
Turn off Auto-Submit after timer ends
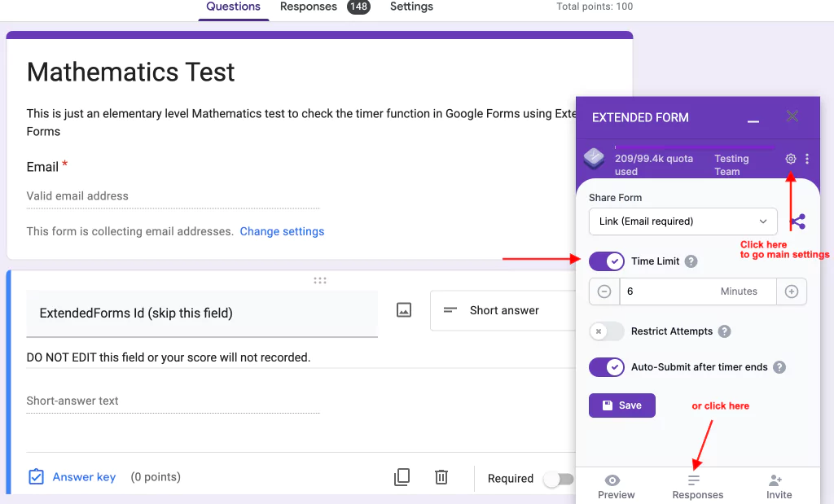tap(606, 367)
